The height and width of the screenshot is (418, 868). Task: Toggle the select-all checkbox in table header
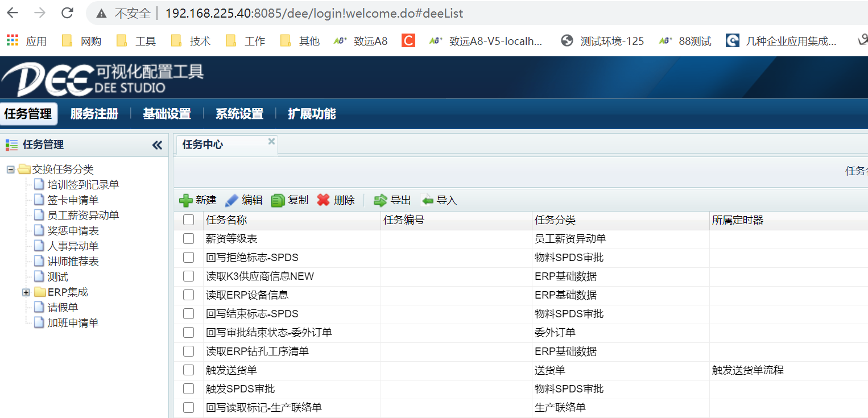click(188, 220)
